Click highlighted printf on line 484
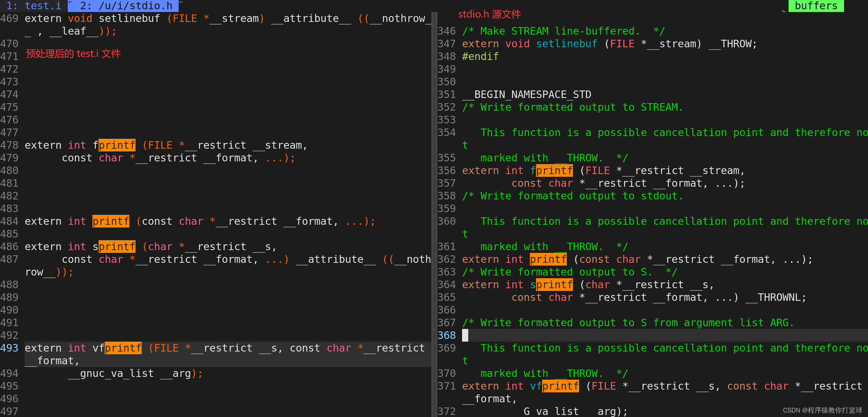Image resolution: width=868 pixels, height=417 pixels. (111, 221)
